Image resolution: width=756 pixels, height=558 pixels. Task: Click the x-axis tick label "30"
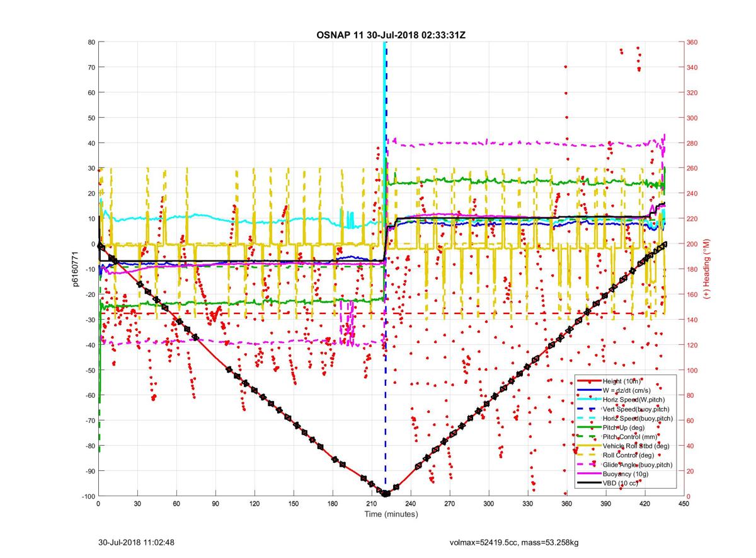point(137,504)
